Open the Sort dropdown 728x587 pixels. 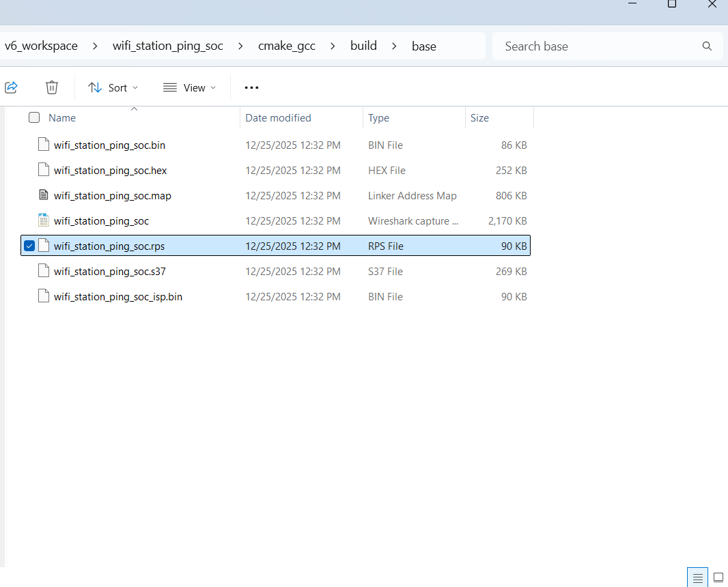[113, 87]
